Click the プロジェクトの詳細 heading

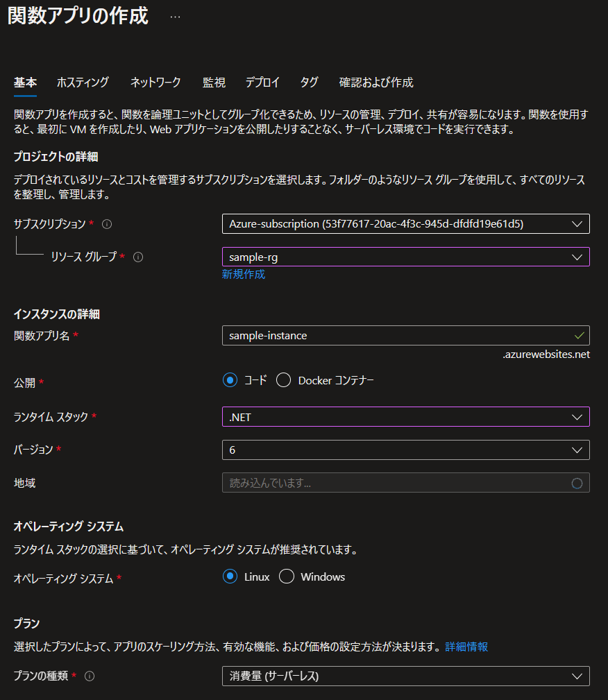tap(56, 157)
